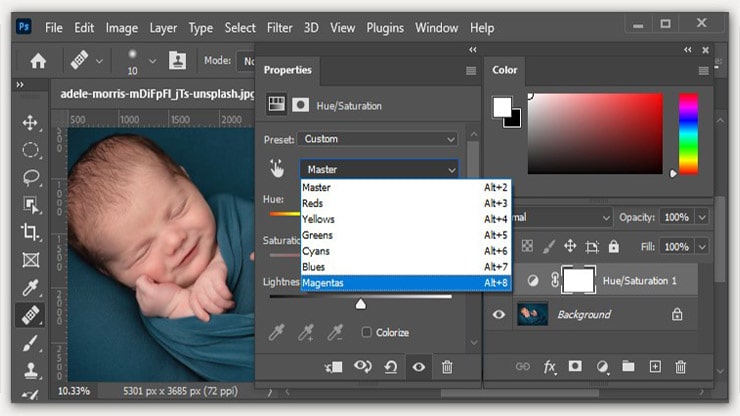Image resolution: width=740 pixels, height=416 pixels.
Task: Select the Frame tool
Action: click(31, 260)
